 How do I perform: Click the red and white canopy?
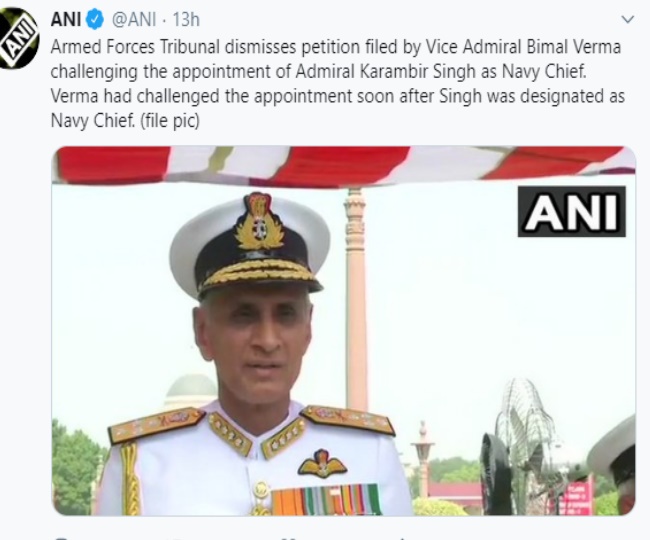(344, 165)
